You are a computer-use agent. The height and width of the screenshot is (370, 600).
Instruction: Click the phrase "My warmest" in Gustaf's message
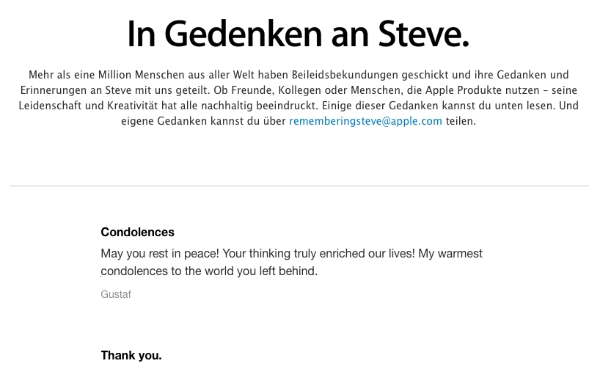point(450,254)
